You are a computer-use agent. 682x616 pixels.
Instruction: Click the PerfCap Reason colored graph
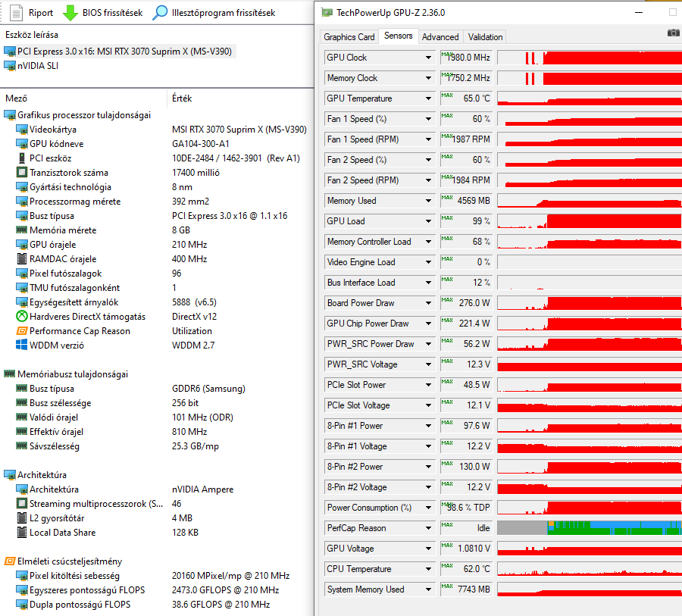click(x=590, y=528)
